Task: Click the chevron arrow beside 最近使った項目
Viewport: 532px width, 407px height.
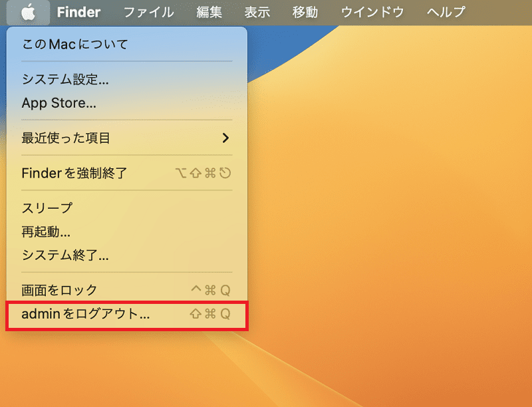Action: 225,138
